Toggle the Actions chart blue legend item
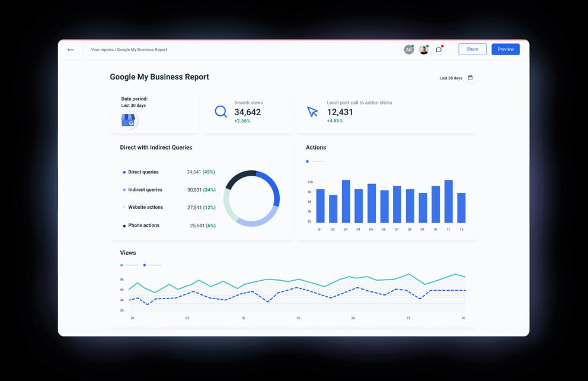 coord(315,161)
